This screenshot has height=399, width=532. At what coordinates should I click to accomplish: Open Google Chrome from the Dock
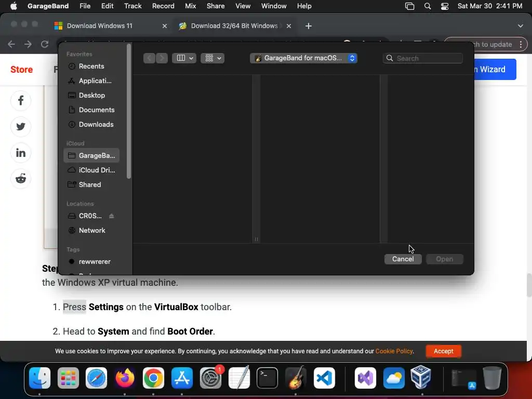click(153, 378)
